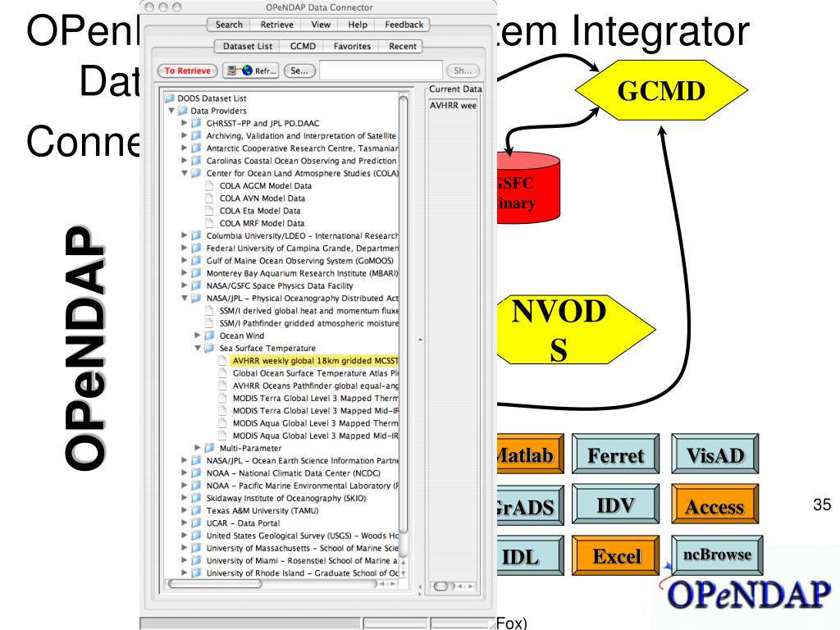Click the To Retrieve button
Viewport: 840px width, 630px height.
[x=187, y=71]
